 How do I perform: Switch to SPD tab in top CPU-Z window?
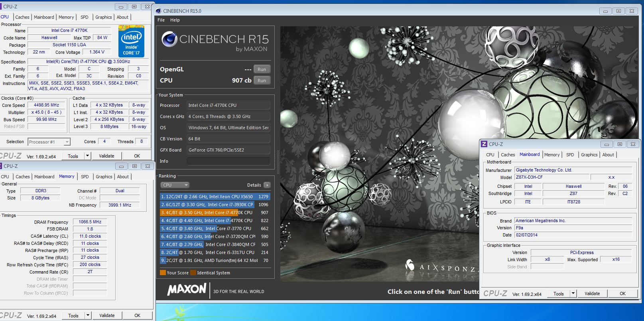pos(85,17)
